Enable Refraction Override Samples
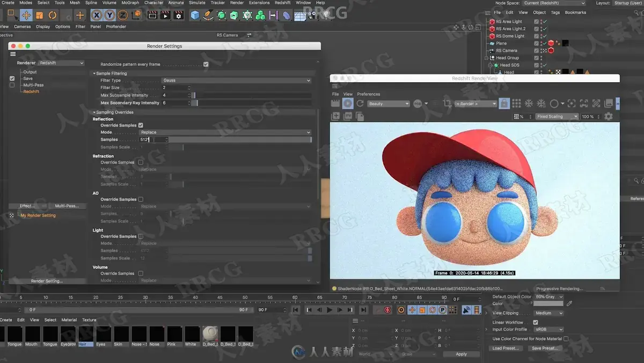Image resolution: width=644 pixels, height=363 pixels. 141,162
